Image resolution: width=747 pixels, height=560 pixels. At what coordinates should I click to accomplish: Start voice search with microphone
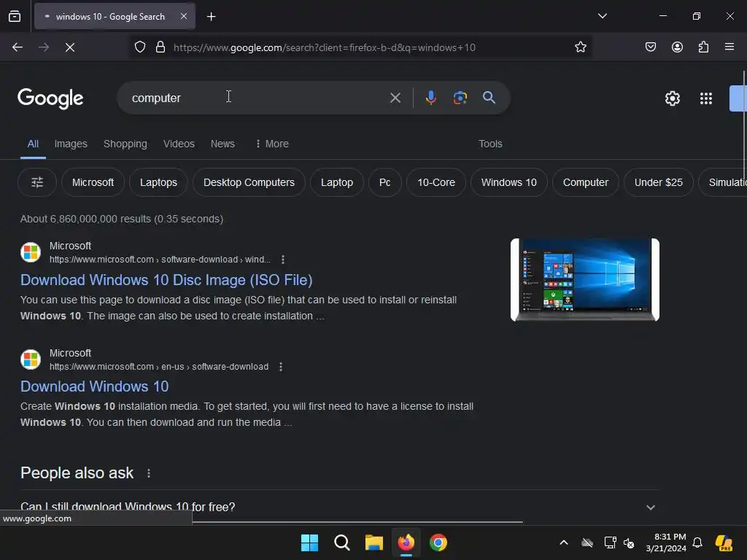[430, 98]
